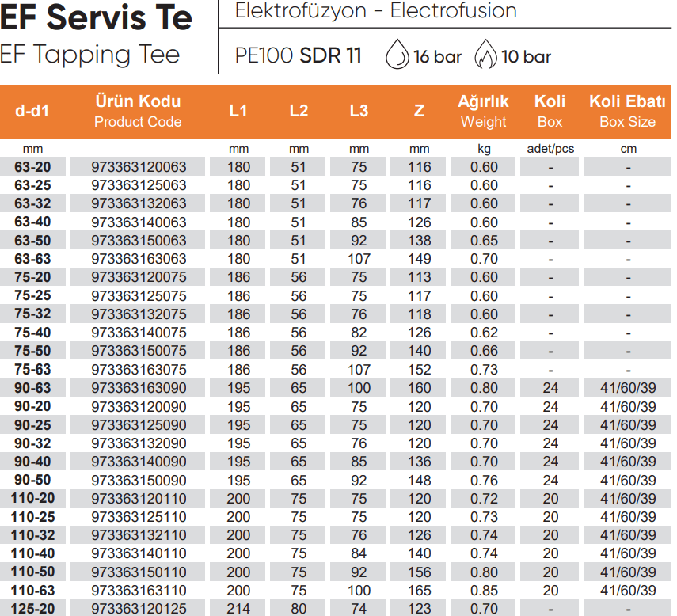Viewport: 677px width, 616px height.
Task: Select product code 973363140063
Action: [139, 222]
